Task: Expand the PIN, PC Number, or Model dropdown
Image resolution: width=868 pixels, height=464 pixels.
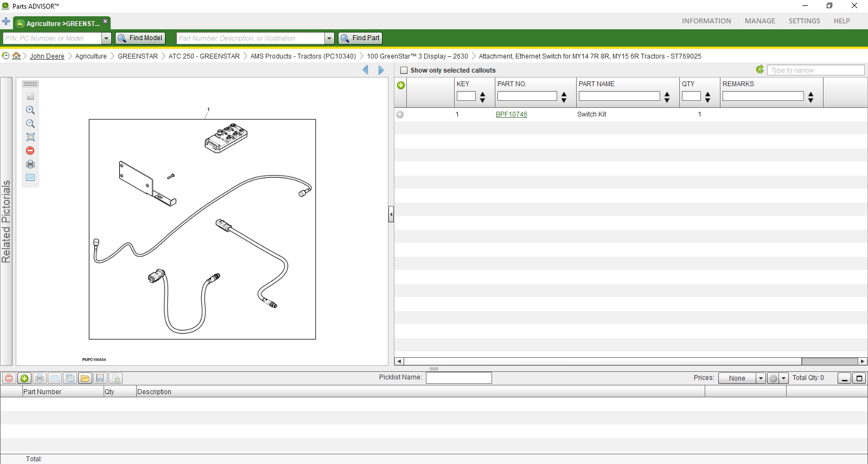Action: point(106,38)
